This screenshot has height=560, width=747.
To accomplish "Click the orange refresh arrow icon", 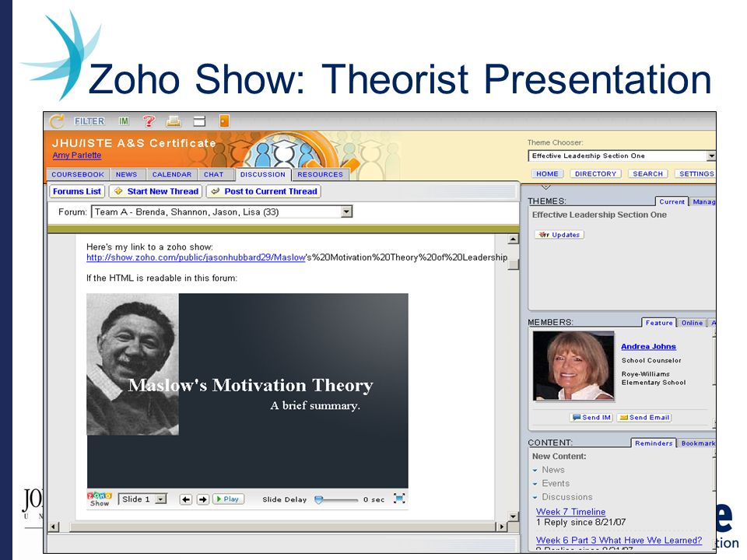I will click(x=57, y=121).
